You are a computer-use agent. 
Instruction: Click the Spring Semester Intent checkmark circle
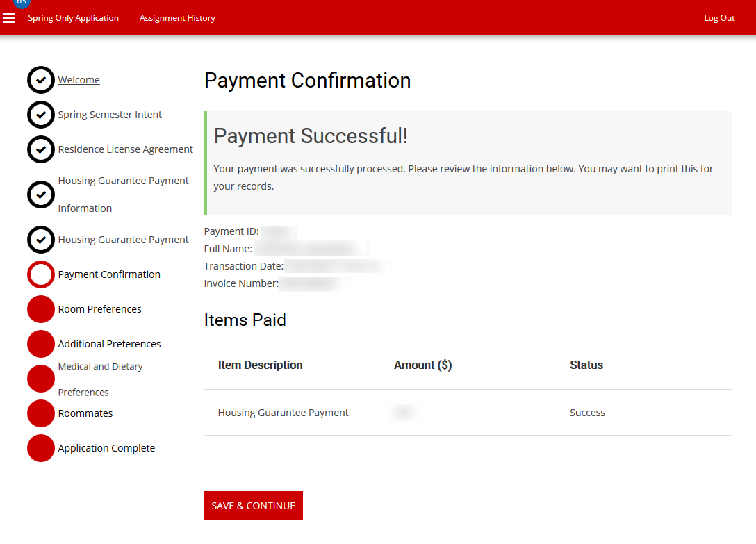point(41,115)
